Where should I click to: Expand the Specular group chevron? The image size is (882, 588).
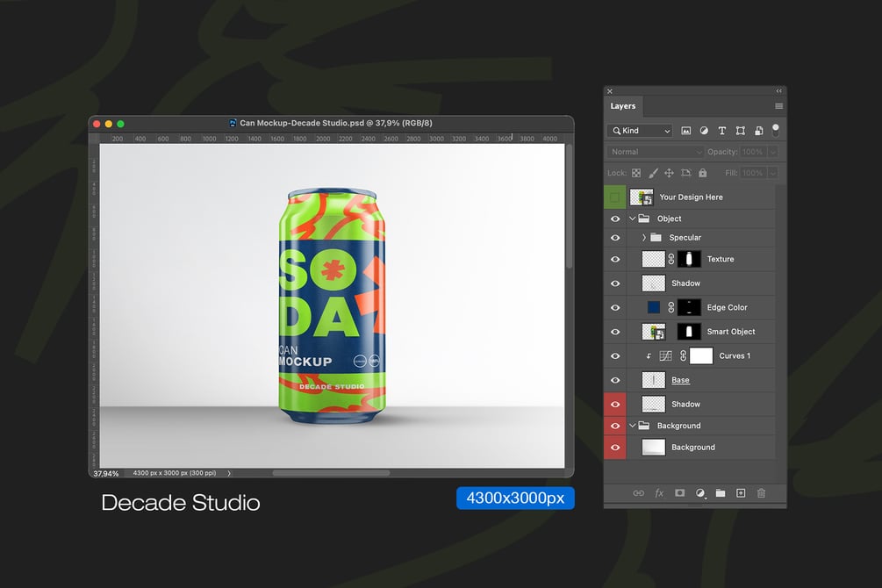(x=644, y=238)
